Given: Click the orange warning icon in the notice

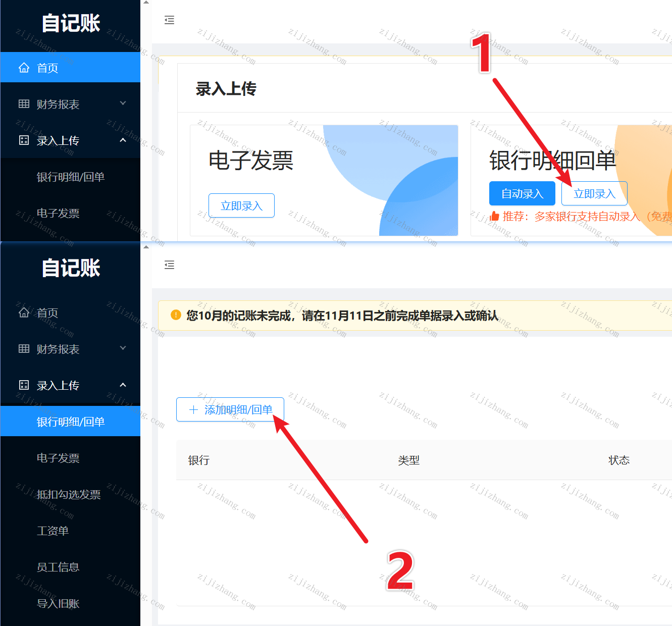Looking at the screenshot, I should click(x=176, y=316).
